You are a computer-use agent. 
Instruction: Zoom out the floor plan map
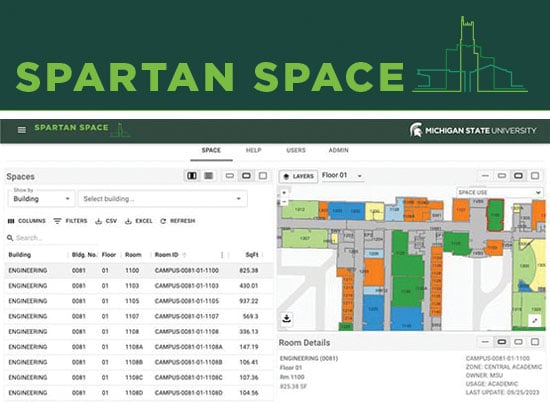(x=284, y=202)
